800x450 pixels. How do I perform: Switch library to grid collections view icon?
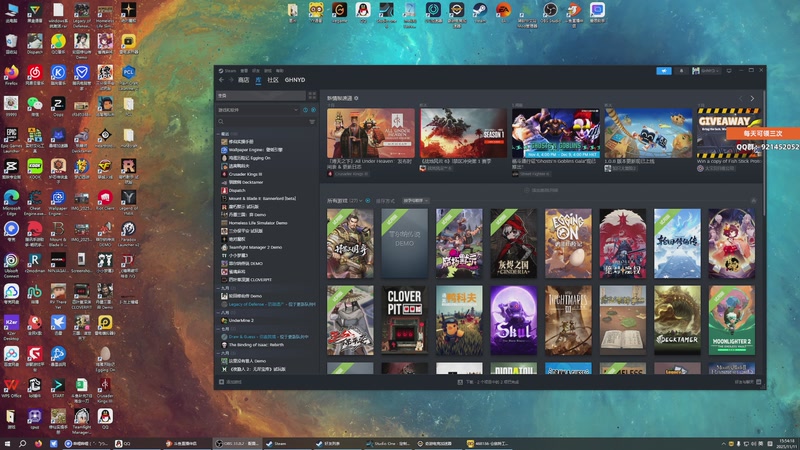coord(313,96)
